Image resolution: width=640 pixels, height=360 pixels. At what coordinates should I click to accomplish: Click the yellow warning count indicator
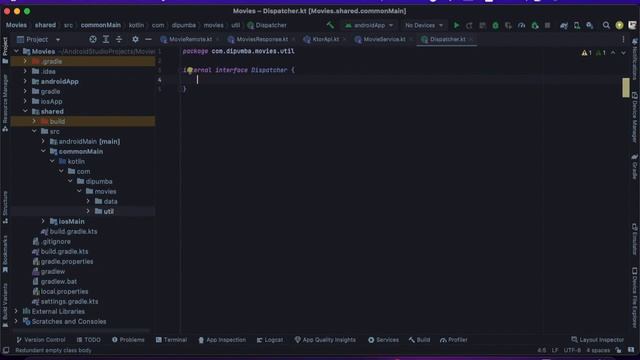587,53
